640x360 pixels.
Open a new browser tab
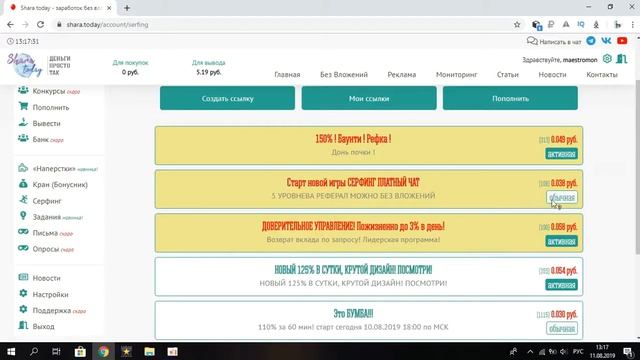127,8
